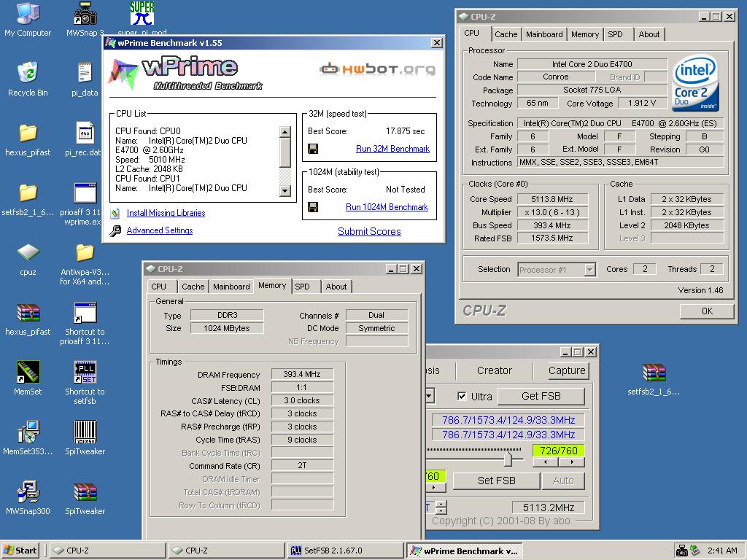Switch to Memory tab in right CPU-Z window
This screenshot has width=747, height=560.
(584, 34)
